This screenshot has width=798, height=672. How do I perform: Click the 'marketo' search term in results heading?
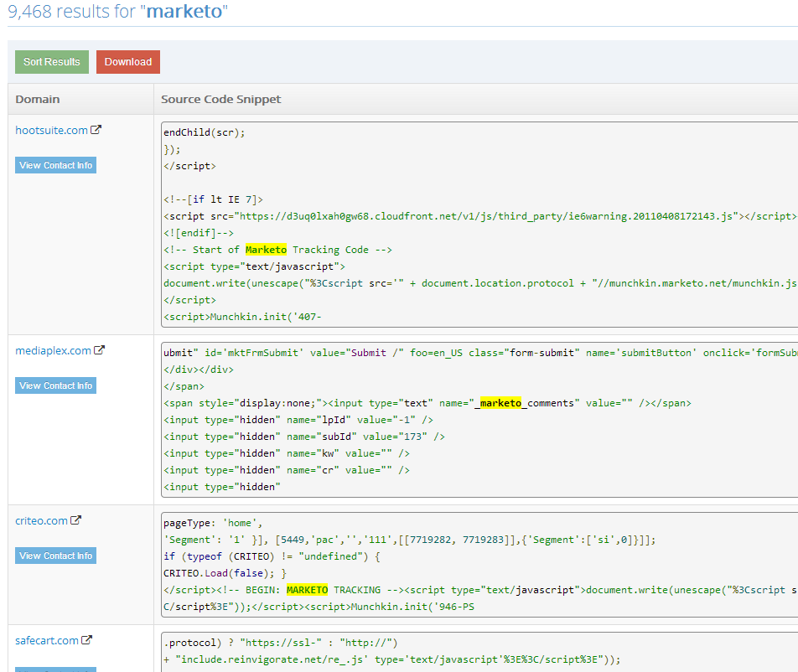[x=184, y=11]
